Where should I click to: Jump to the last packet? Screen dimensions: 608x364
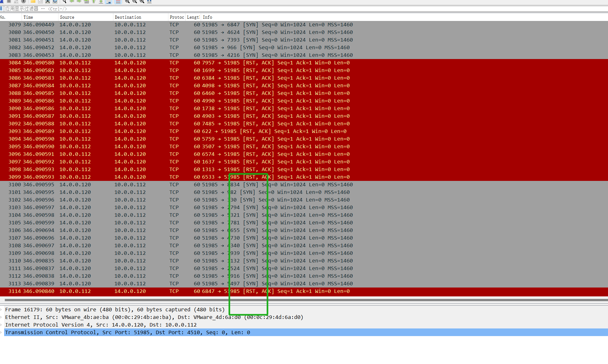point(101,2)
